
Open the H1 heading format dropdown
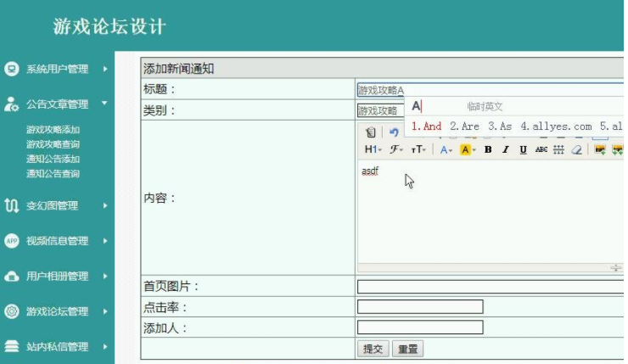[373, 149]
